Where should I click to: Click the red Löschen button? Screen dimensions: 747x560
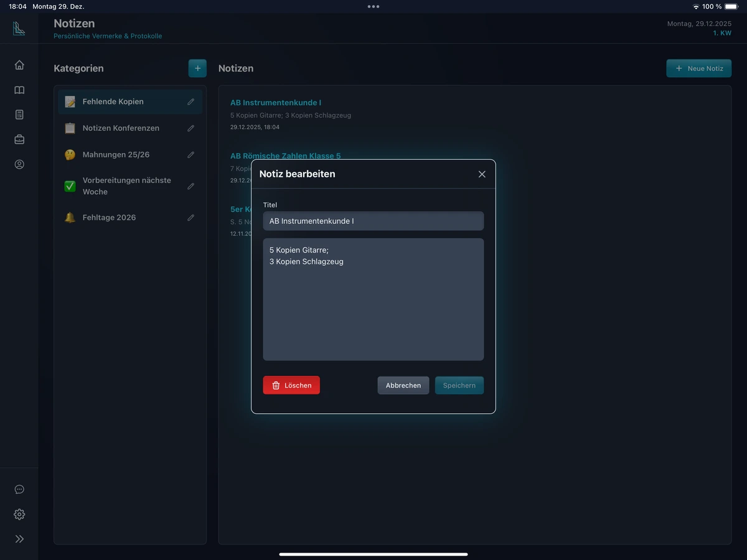291,385
